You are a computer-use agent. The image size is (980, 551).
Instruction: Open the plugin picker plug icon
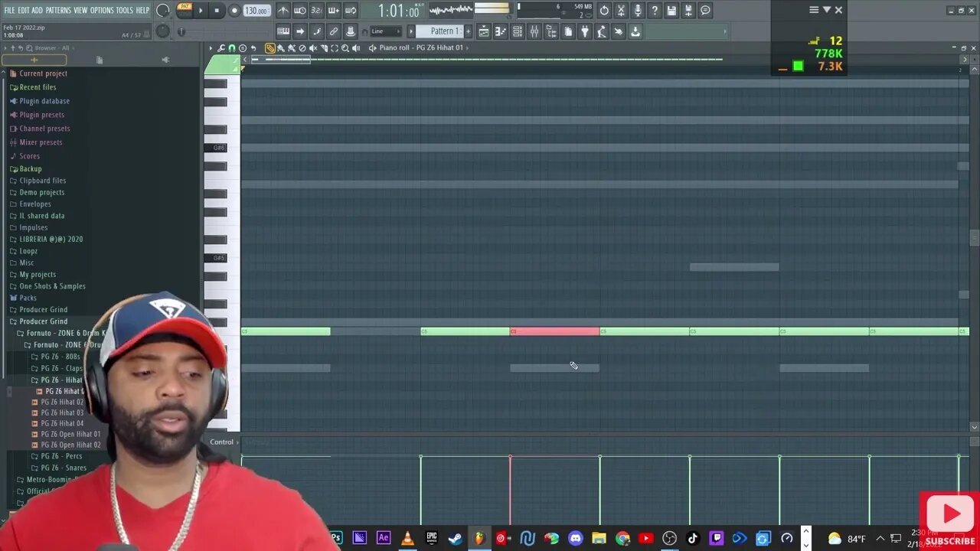coord(585,31)
